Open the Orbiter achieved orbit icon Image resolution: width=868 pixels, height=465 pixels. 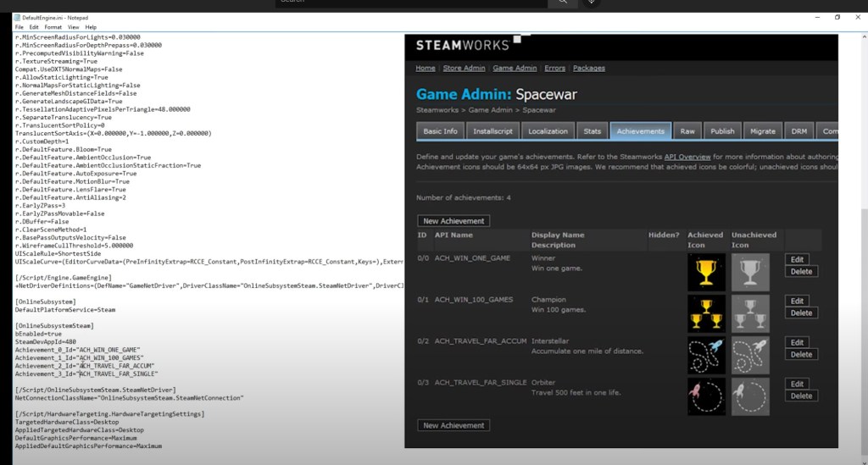coord(706,396)
